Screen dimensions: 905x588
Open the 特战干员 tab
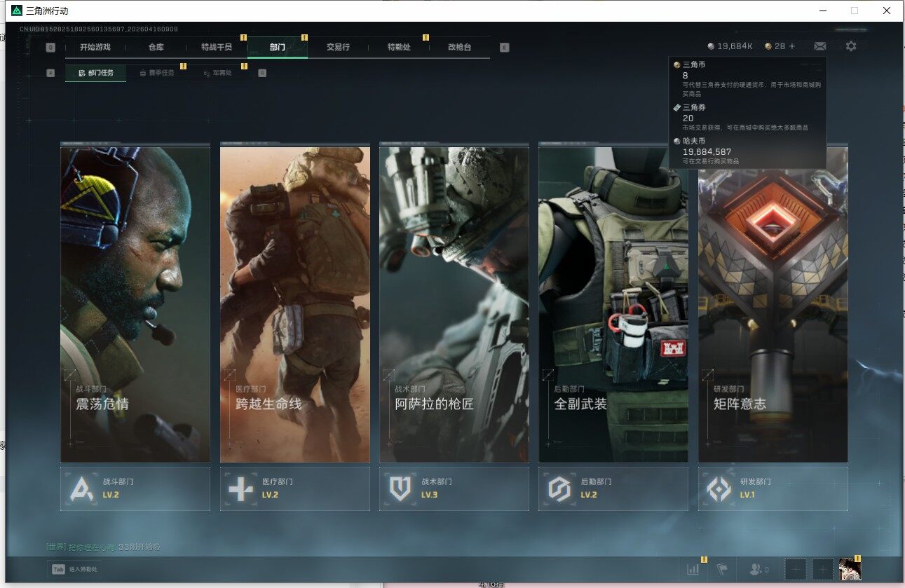[x=216, y=47]
